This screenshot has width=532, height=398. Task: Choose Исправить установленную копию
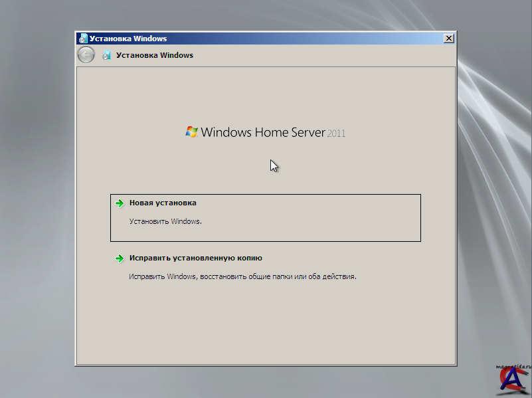(196, 258)
